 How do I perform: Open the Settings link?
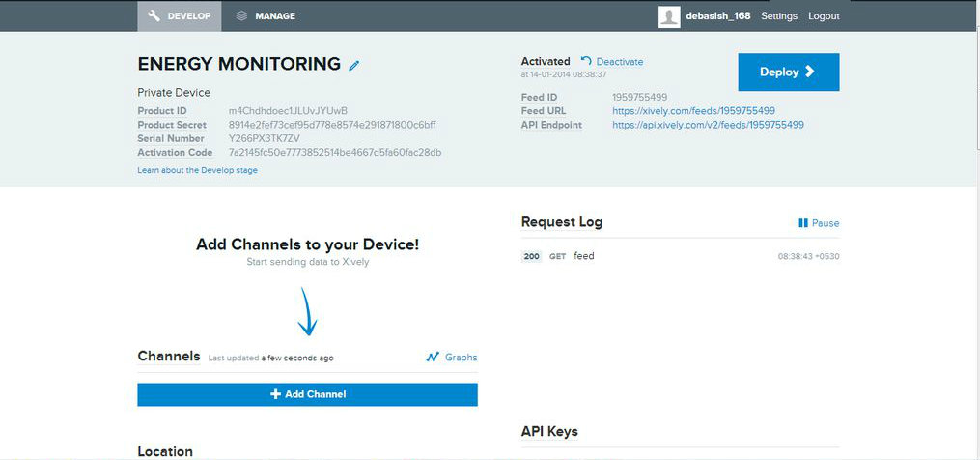tap(779, 16)
